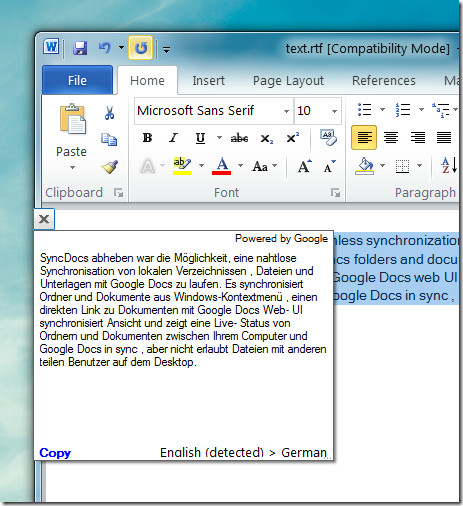Viewport: 463px width, 506px height.
Task: Toggle Align Text Right
Action: coord(417,137)
